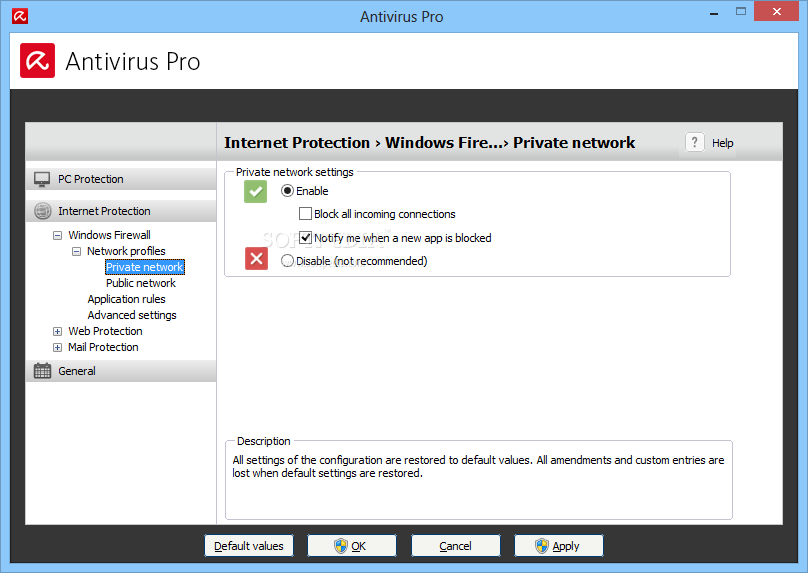Open the PC Protection section
808x573 pixels.
121,179
